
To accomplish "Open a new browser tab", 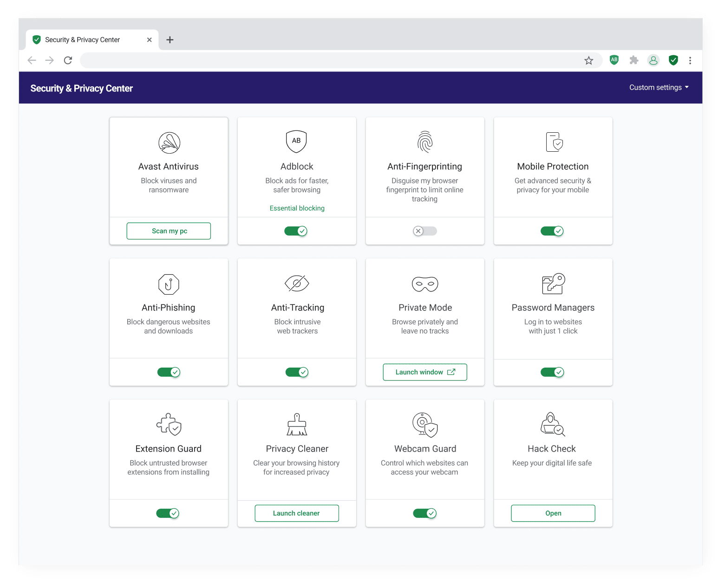I will point(170,40).
